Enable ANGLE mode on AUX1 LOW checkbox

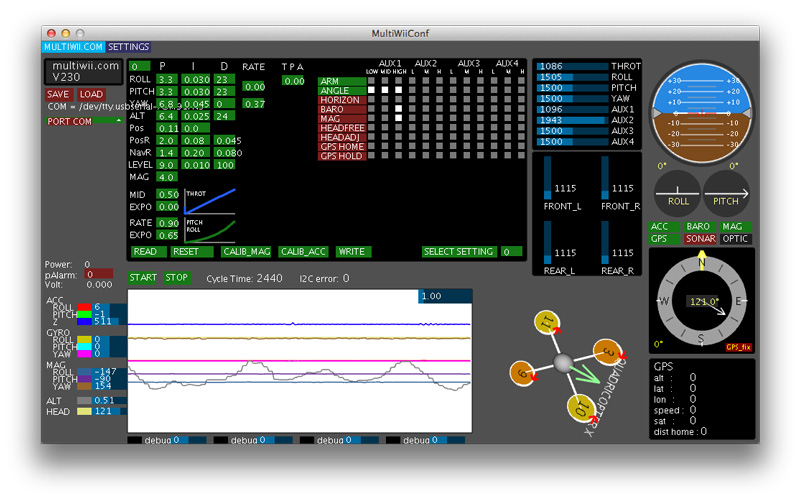(371, 91)
